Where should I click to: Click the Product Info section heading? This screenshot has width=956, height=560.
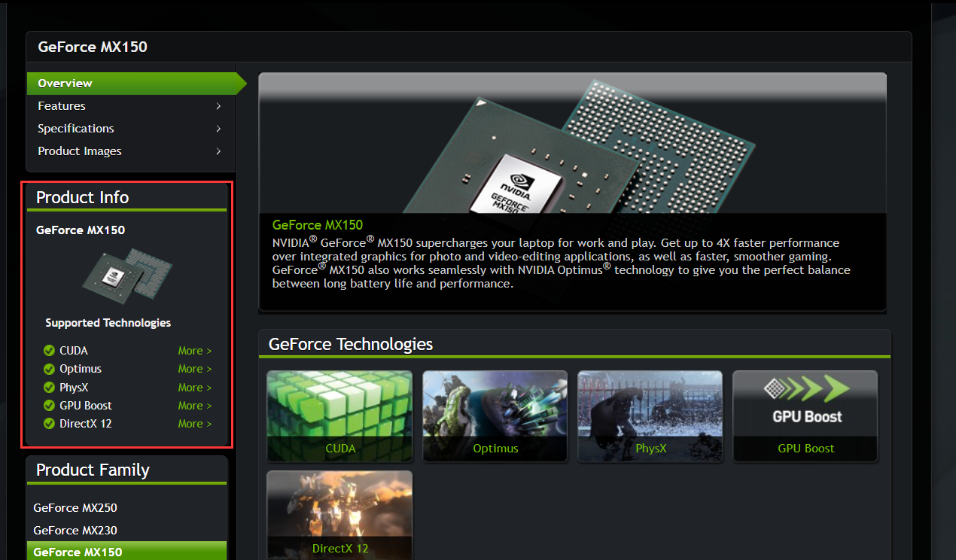83,198
